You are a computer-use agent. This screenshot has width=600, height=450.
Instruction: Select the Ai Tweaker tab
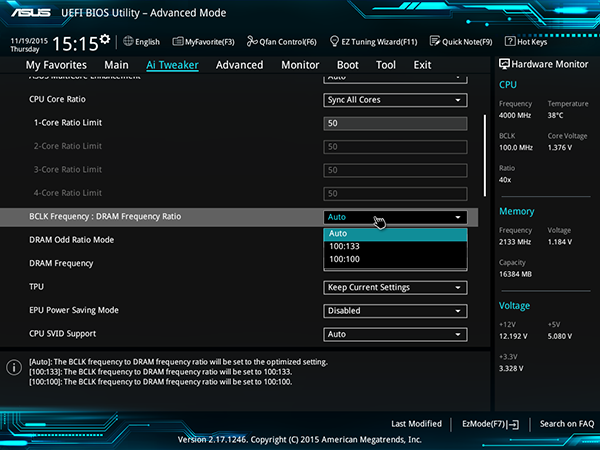pos(172,65)
